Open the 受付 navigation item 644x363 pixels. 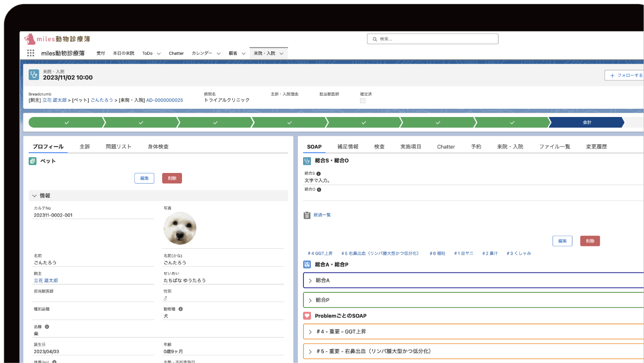click(101, 53)
